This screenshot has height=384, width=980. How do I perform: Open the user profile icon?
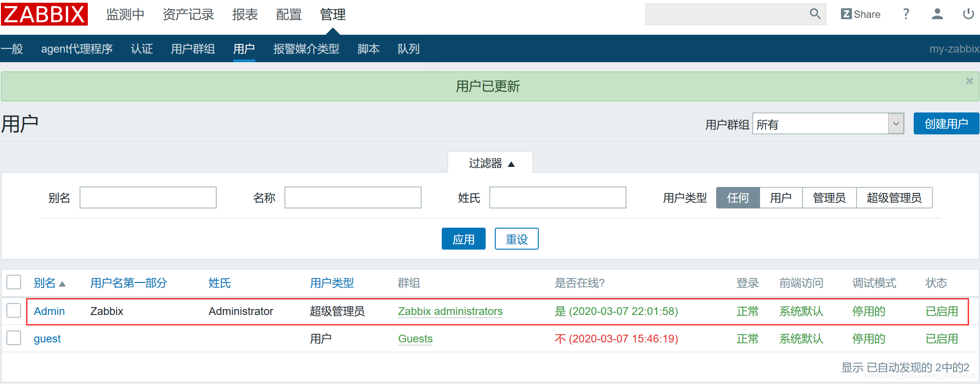tap(937, 14)
